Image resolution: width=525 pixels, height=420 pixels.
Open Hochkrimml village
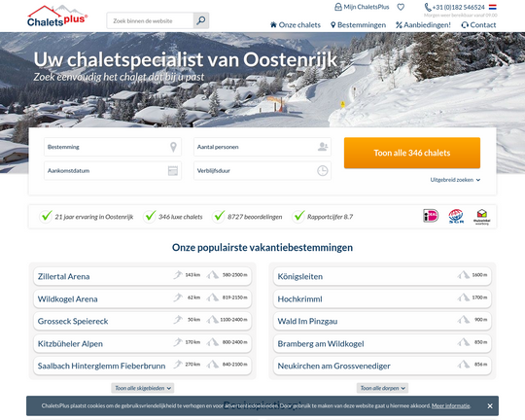click(382, 298)
